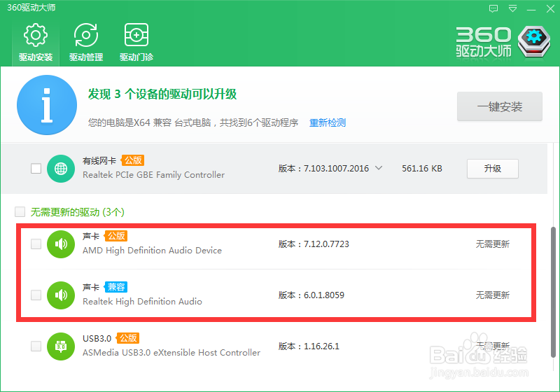Screen dimensions: 560x392
Task: Click the text AMD High Definition Audio Device
Action: (152, 251)
